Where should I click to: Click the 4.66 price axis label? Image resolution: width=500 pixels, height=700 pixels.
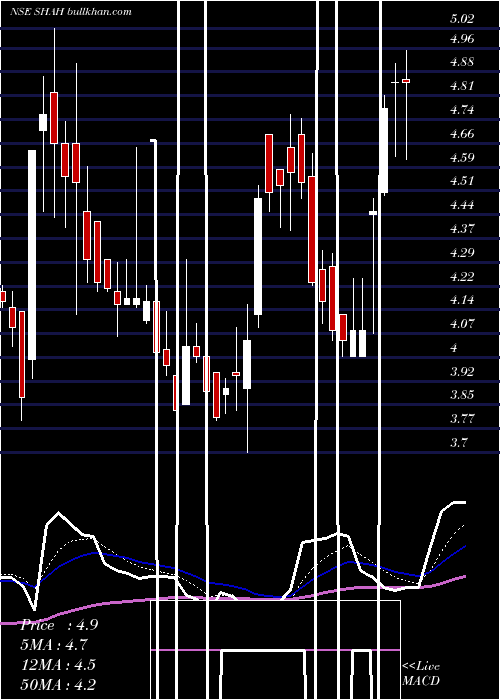click(x=462, y=133)
